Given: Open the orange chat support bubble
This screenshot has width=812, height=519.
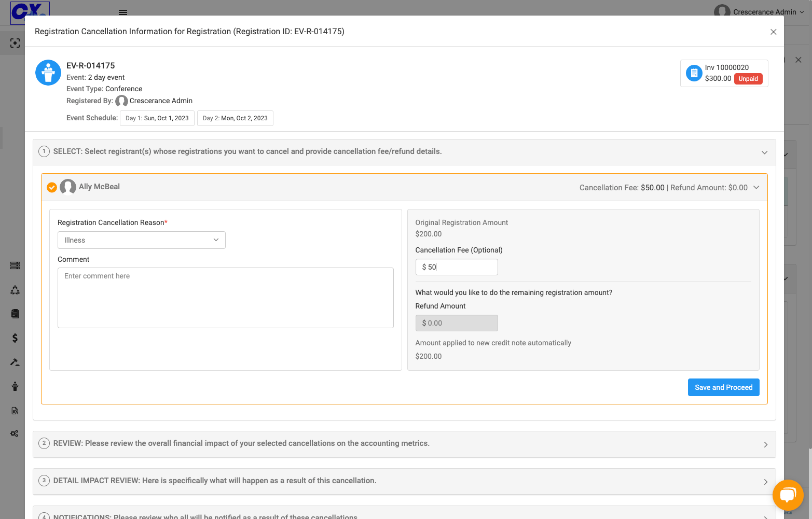Looking at the screenshot, I should 788,495.
